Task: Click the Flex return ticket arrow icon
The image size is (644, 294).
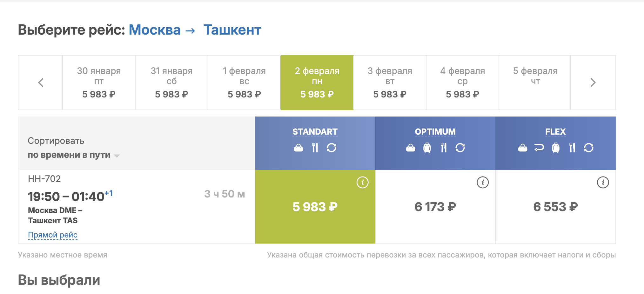Action: pyautogui.click(x=539, y=148)
